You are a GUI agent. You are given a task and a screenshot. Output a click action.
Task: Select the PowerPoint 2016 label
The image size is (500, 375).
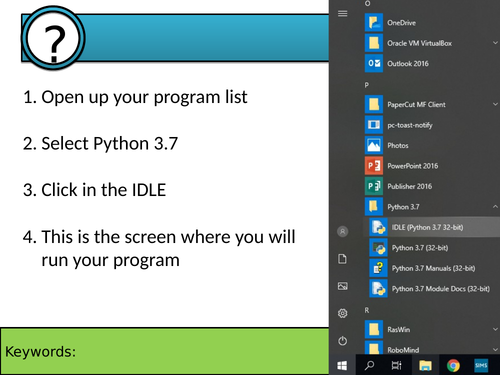(413, 166)
